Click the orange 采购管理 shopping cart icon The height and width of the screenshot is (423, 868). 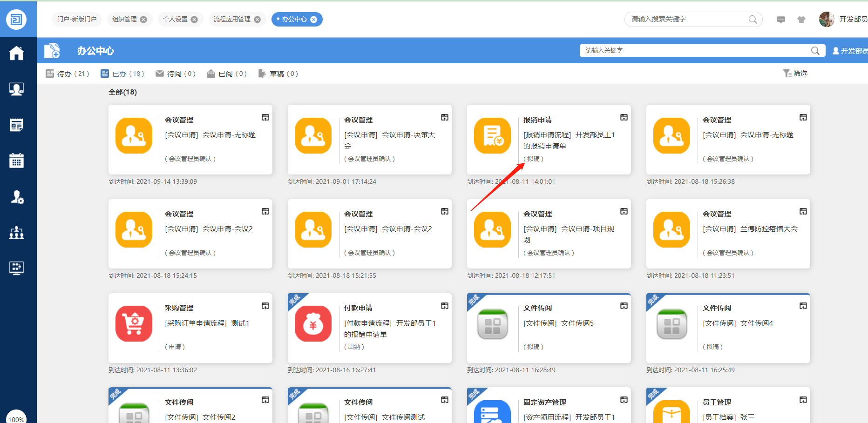[x=134, y=323]
